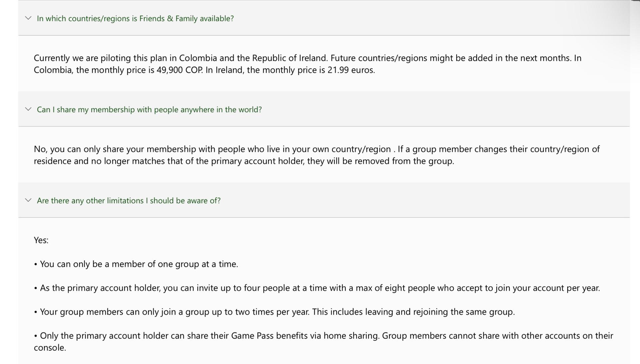
Task: Click bullet about inviting up to four people
Action: click(317, 288)
